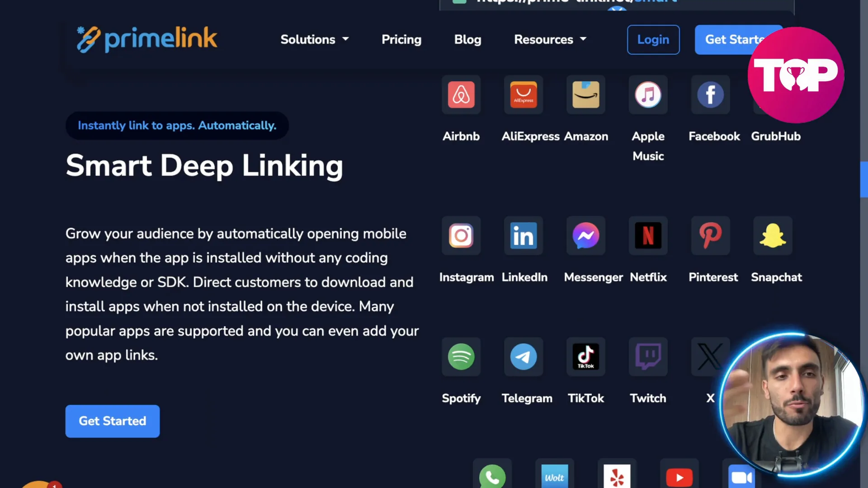Click the 'Netflix' label text

click(648, 277)
